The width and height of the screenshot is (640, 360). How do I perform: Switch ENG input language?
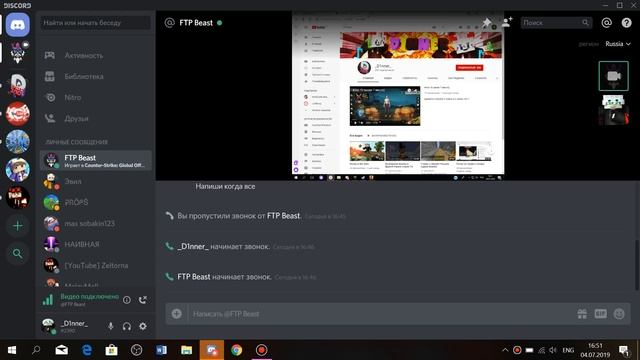coord(568,350)
